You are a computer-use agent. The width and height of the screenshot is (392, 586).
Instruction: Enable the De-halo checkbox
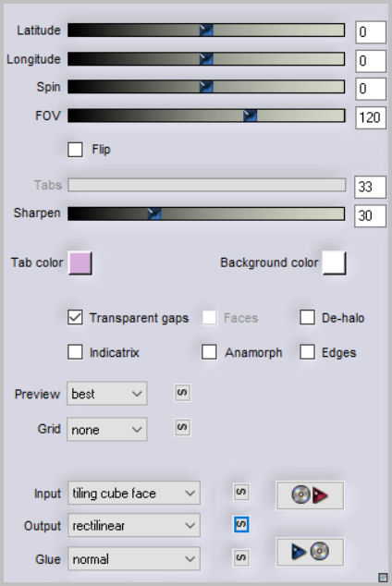307,318
